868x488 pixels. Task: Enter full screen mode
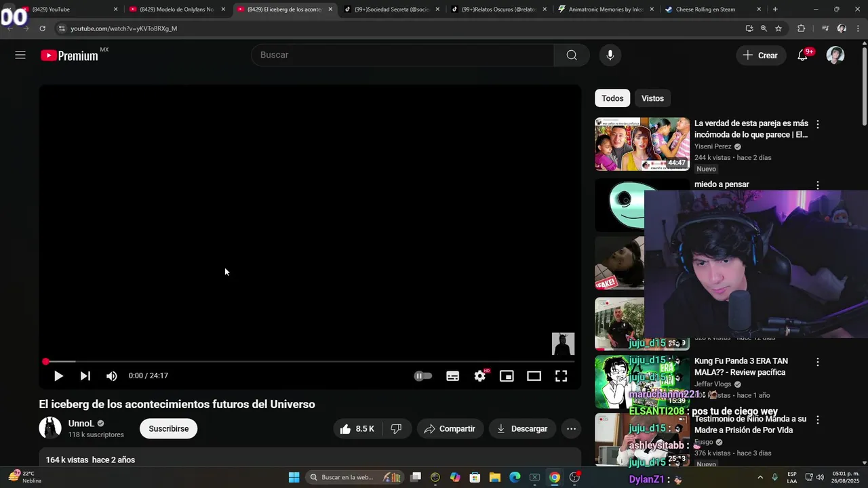tap(561, 375)
